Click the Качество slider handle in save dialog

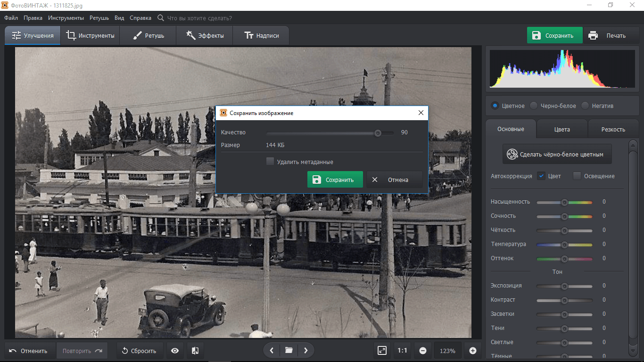click(378, 133)
